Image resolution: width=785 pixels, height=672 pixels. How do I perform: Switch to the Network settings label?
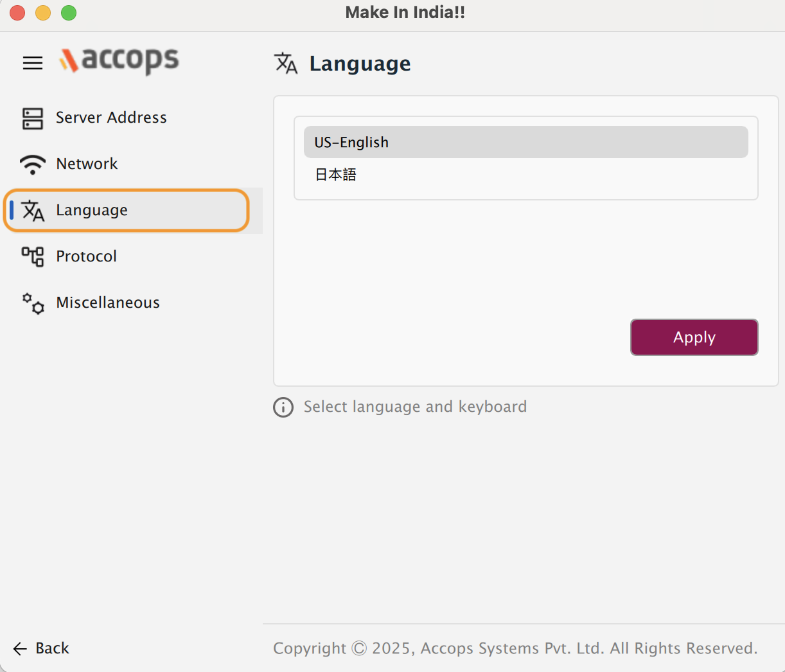tap(87, 164)
